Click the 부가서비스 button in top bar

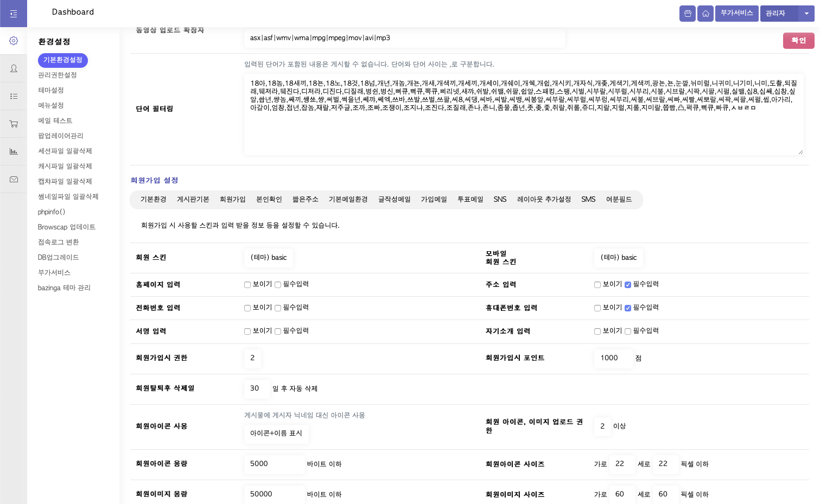pyautogui.click(x=736, y=13)
